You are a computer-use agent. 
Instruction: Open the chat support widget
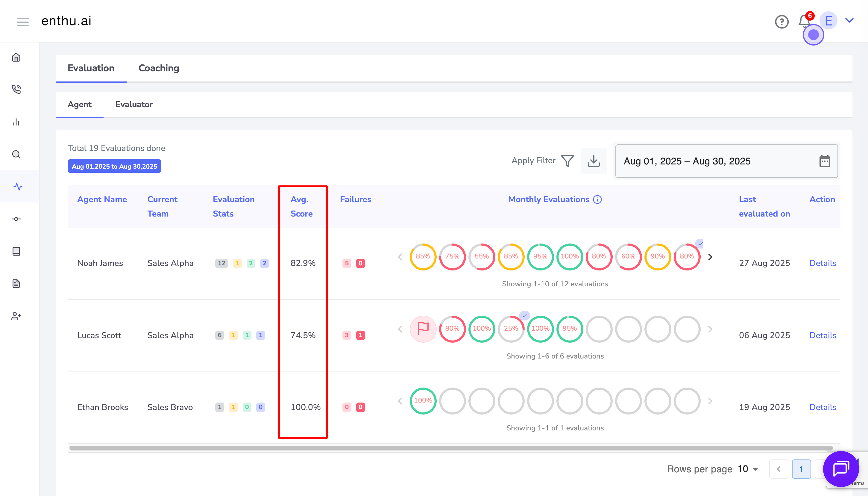pyautogui.click(x=841, y=469)
